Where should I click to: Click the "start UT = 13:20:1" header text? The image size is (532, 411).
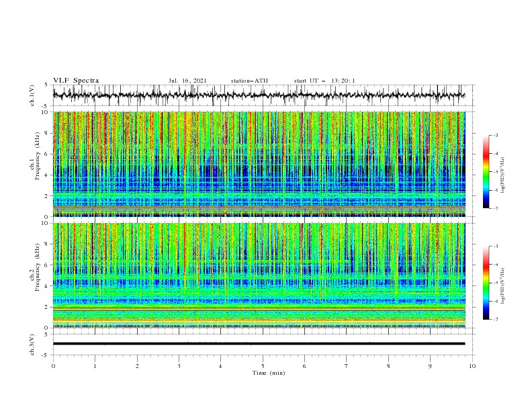click(324, 81)
